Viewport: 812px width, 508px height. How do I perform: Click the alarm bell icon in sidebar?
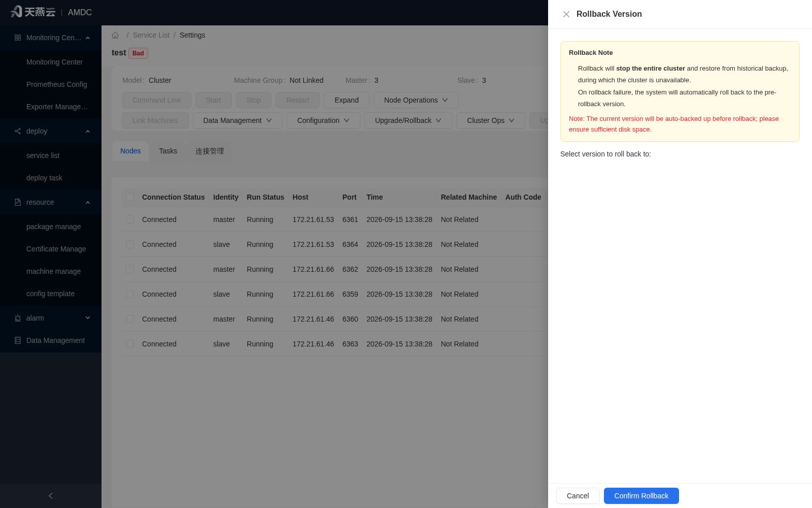pos(18,318)
